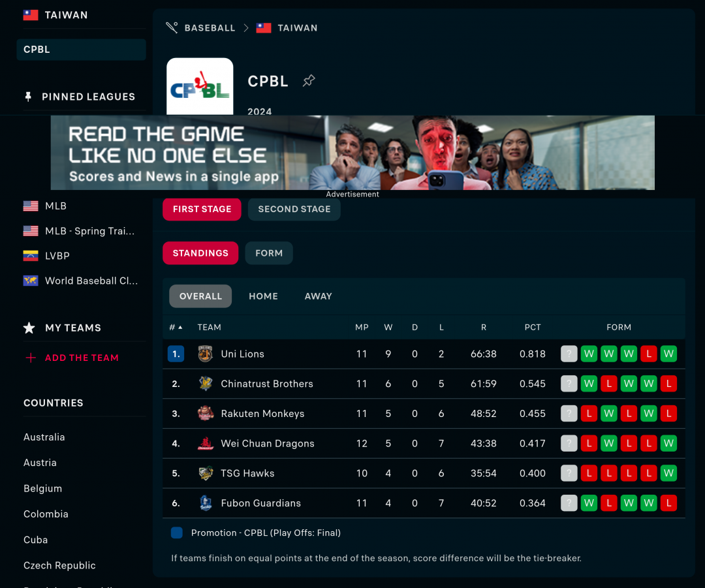Viewport: 705px width, 588px height.
Task: Click the blue rank 1 badge for Uni Lions
Action: [x=176, y=354]
